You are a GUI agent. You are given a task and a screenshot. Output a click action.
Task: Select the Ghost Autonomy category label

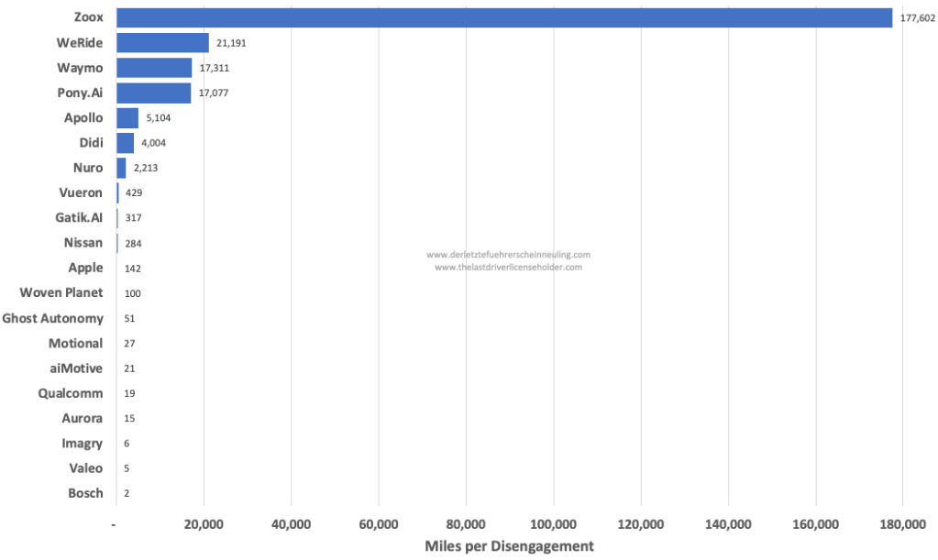[52, 318]
